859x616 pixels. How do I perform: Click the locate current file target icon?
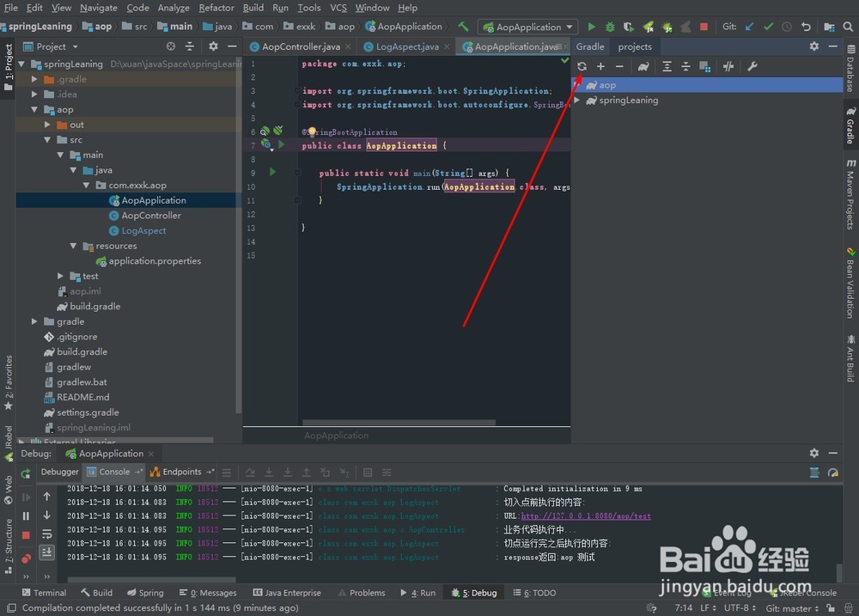coord(171,46)
